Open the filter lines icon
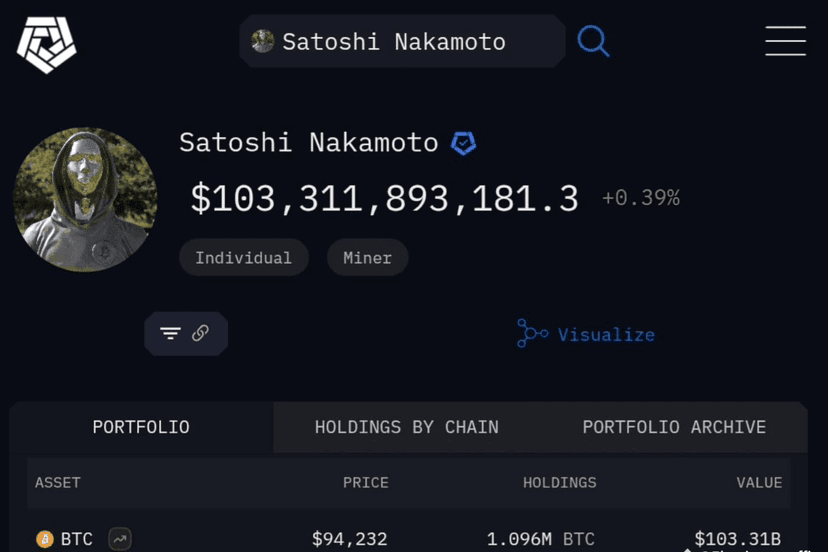828x552 pixels. pos(170,333)
